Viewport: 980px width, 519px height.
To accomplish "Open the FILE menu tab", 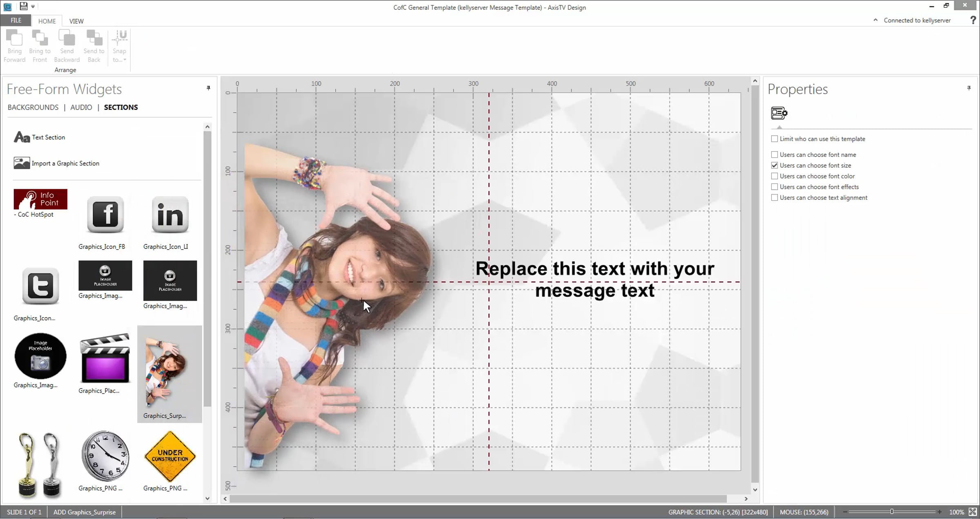I will point(16,20).
